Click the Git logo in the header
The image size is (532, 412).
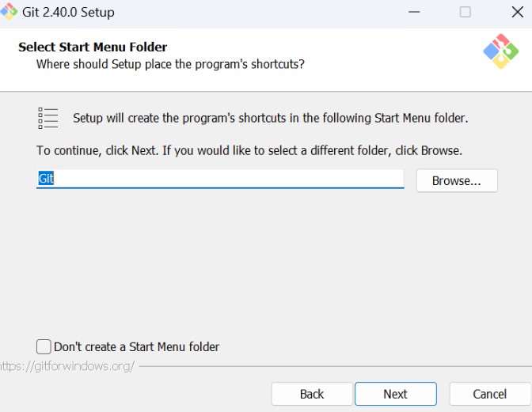click(500, 51)
